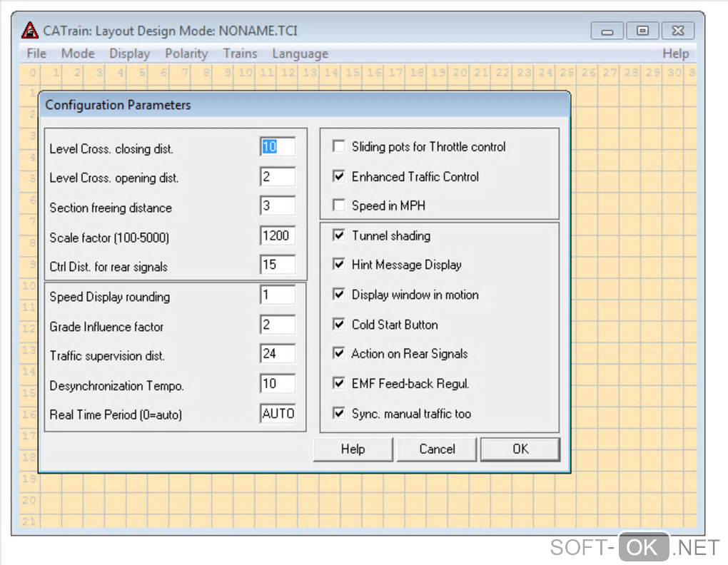Viewport: 728px width, 565px height.
Task: Open the Language menu
Action: tap(300, 54)
